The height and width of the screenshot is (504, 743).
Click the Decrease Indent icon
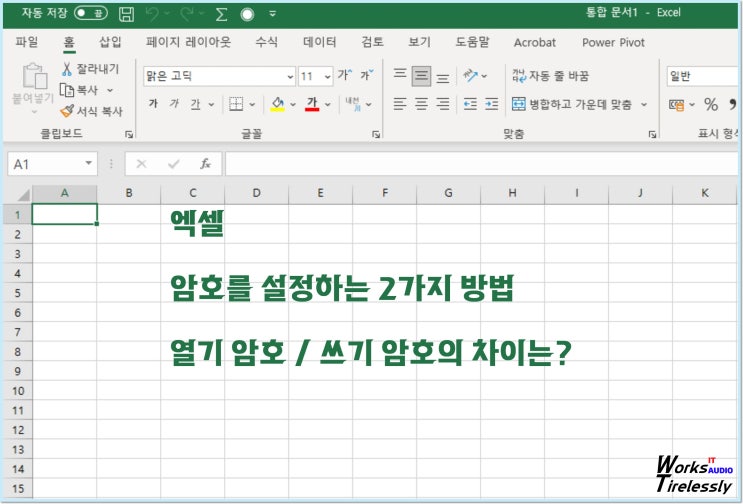coord(470,104)
